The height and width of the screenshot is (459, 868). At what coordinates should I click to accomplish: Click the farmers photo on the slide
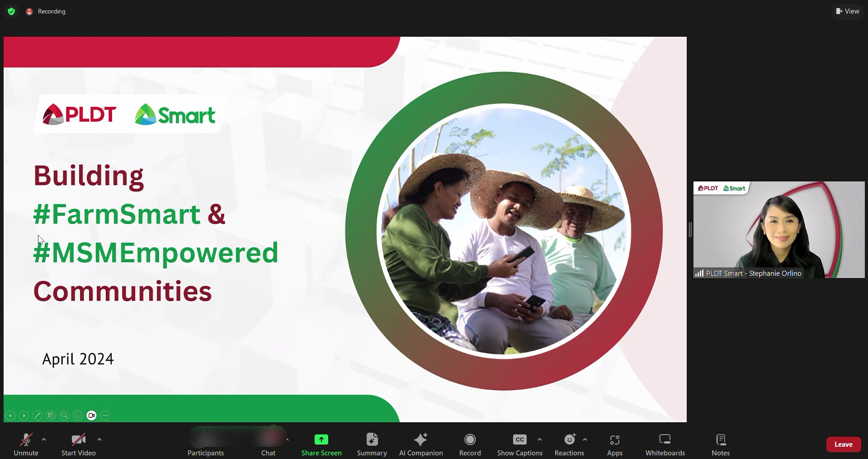point(504,231)
